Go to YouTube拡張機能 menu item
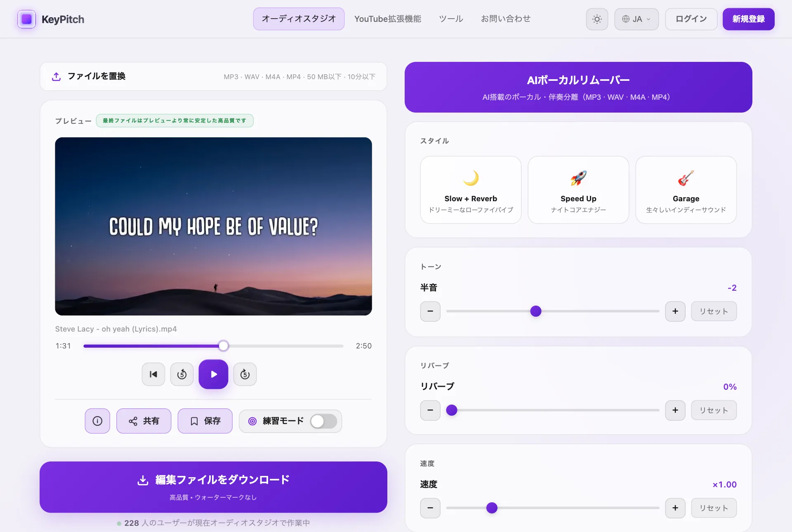The image size is (792, 532). [388, 19]
